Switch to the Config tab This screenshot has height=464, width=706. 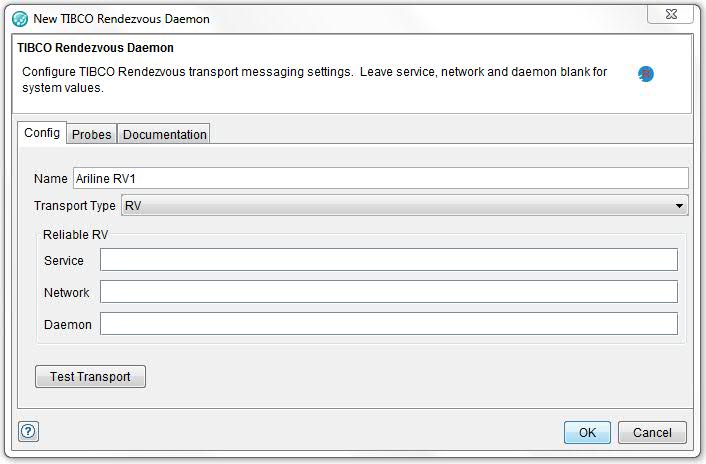coord(42,133)
